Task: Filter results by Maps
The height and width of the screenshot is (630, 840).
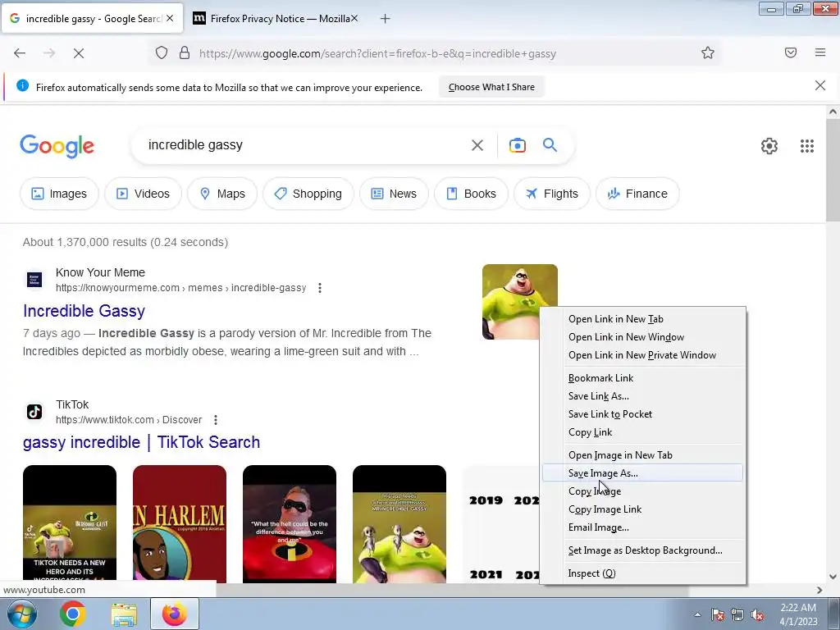Action: tap(221, 194)
